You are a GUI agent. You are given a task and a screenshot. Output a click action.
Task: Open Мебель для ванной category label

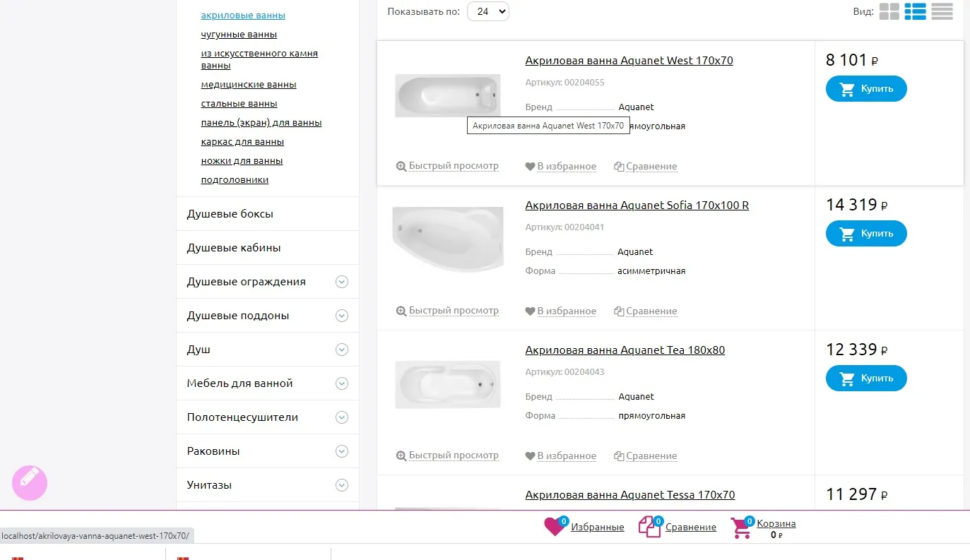239,383
